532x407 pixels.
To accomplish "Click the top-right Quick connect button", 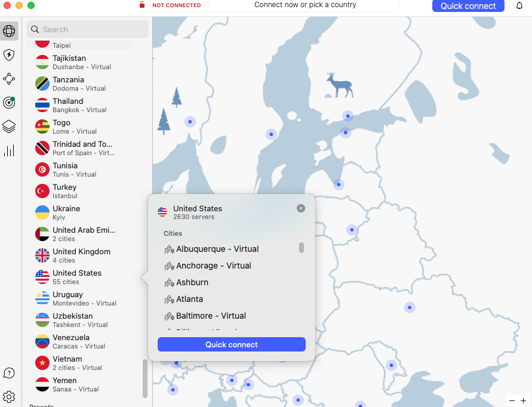I will 468,6.
